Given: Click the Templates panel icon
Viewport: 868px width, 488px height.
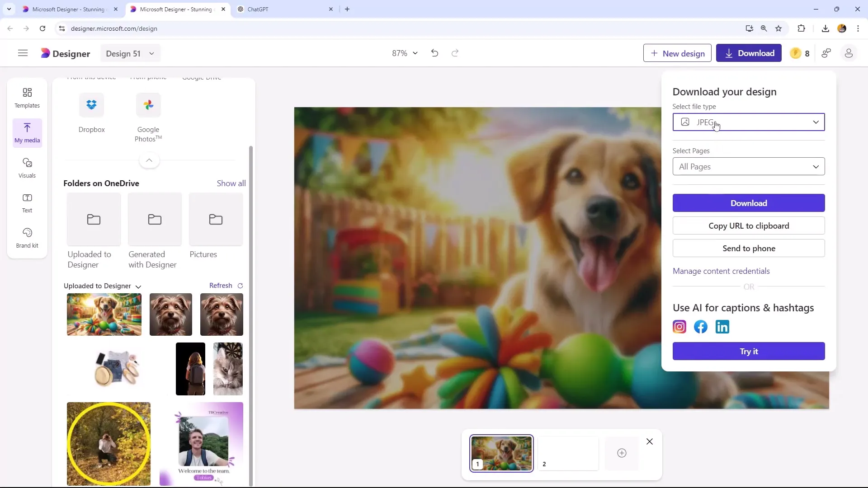Looking at the screenshot, I should tap(27, 97).
